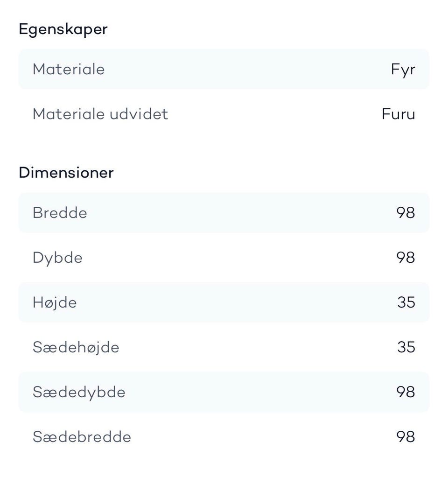Click the Højde value 35

tap(406, 302)
